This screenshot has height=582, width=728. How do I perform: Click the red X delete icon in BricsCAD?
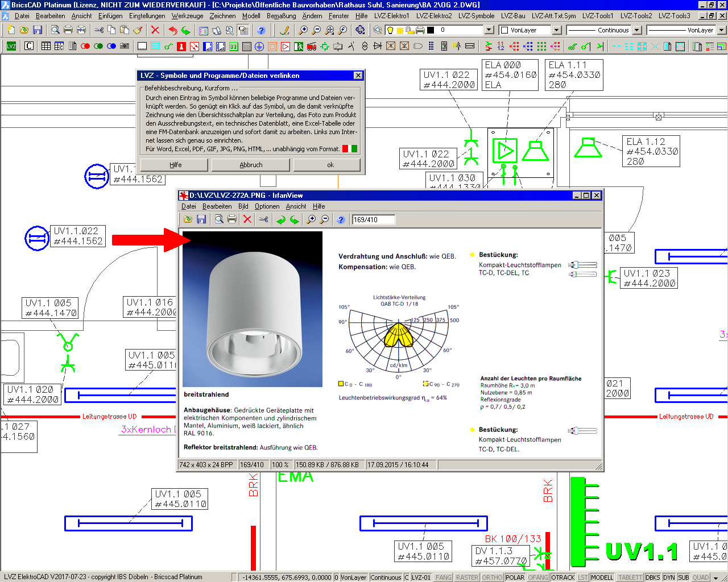tap(155, 30)
